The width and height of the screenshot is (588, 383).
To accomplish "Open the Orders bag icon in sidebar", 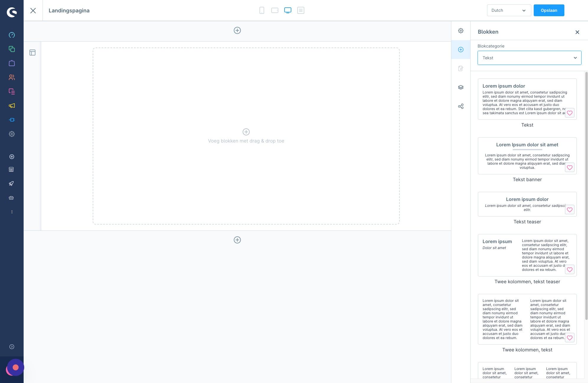I will pyautogui.click(x=12, y=63).
